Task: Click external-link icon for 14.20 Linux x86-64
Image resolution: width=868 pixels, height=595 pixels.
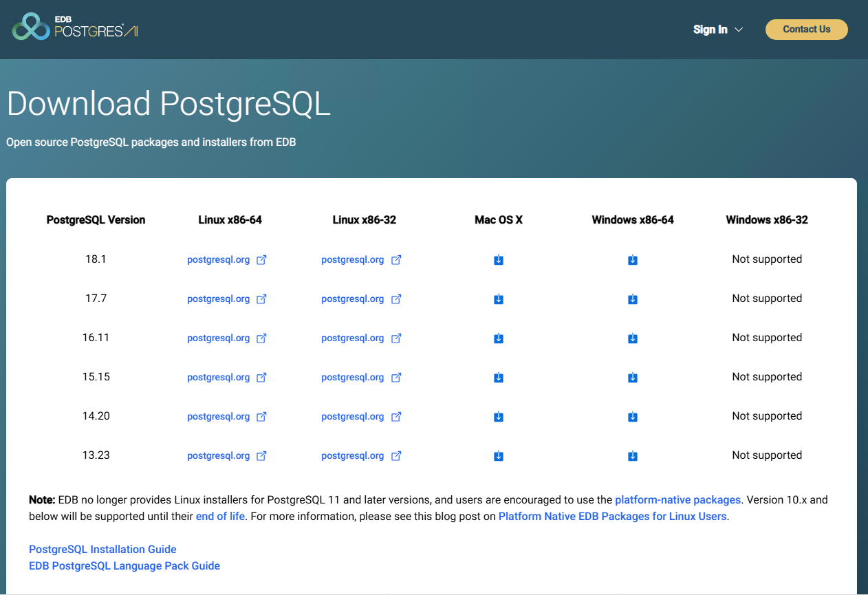Action: point(261,417)
